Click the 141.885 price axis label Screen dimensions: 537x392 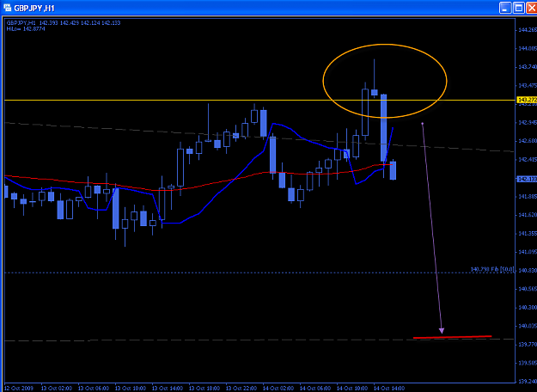[x=528, y=196]
